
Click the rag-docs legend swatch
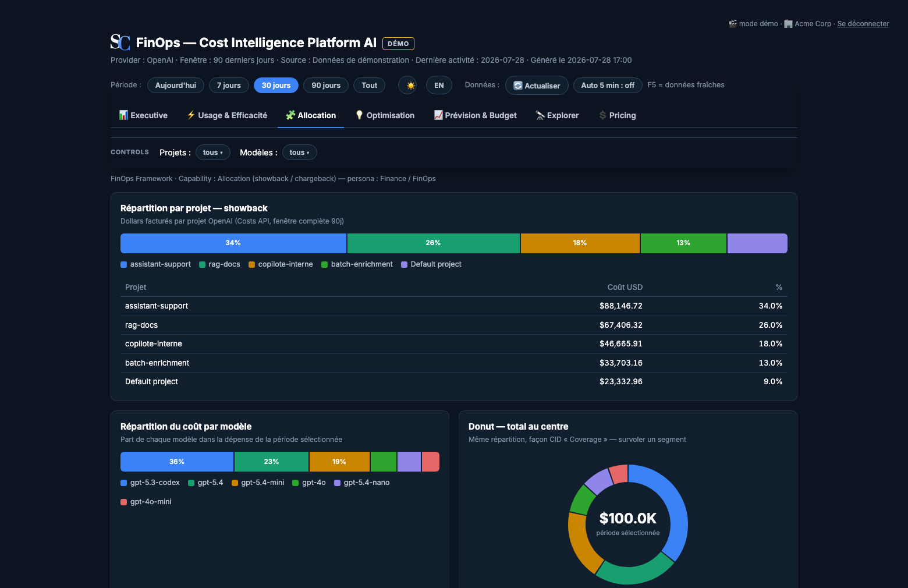click(202, 264)
